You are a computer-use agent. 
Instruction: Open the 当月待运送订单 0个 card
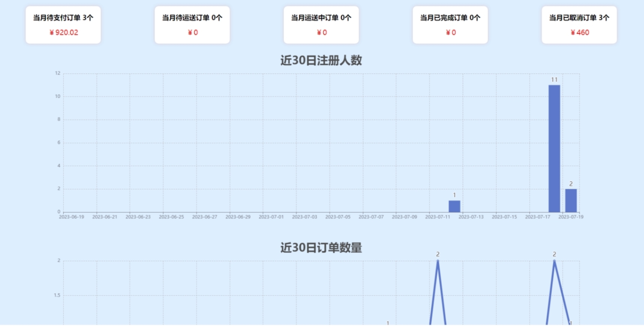192,25
